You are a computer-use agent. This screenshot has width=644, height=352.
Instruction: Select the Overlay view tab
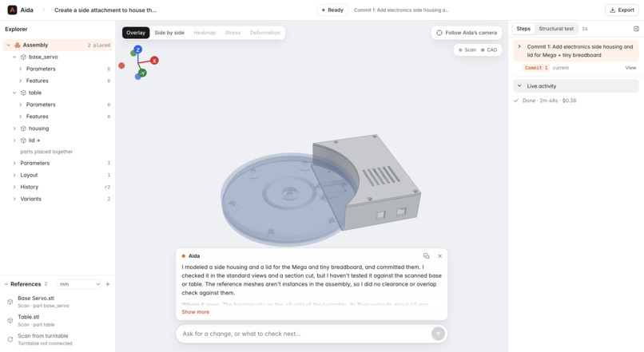tap(136, 33)
